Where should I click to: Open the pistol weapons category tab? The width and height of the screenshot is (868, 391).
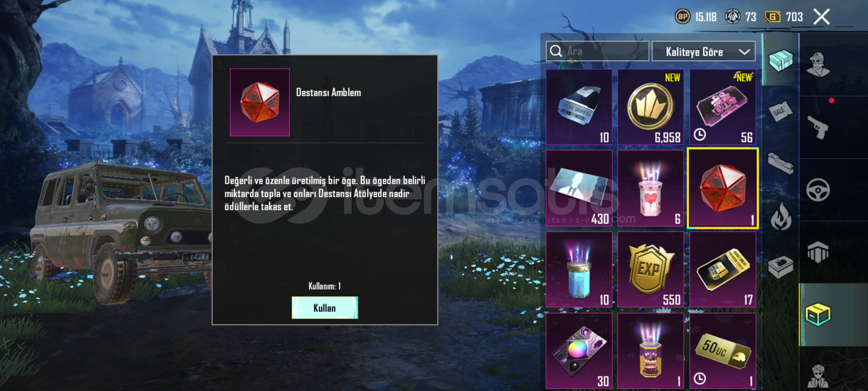818,127
